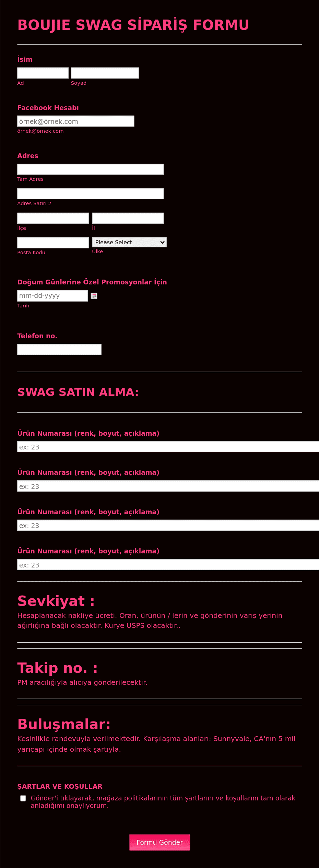Focus the Adres Satırı 2 field
319x868 pixels.
coord(91,193)
